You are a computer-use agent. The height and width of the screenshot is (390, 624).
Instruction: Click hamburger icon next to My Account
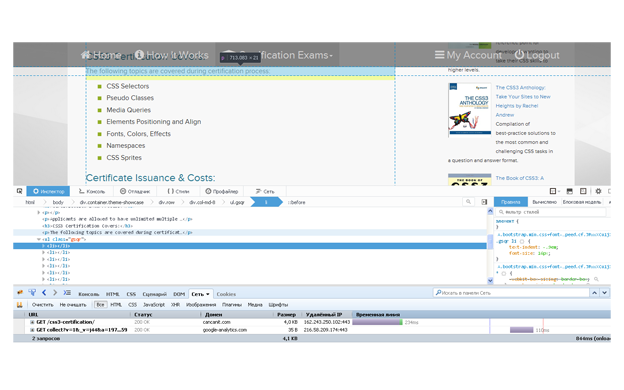tap(440, 55)
